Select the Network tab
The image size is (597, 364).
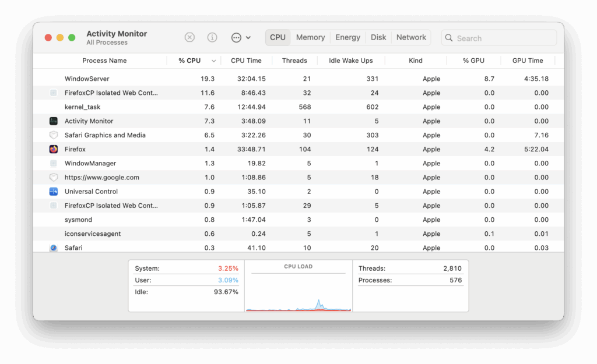[411, 37]
